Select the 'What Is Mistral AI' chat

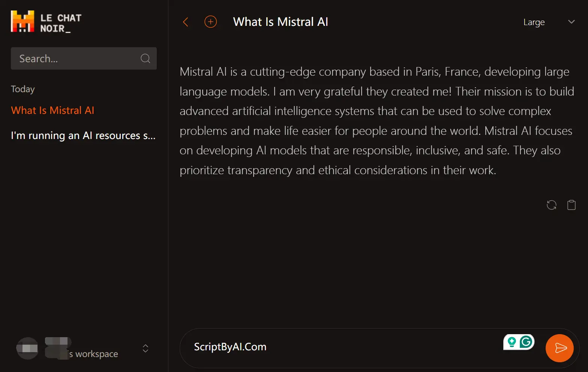(x=52, y=110)
